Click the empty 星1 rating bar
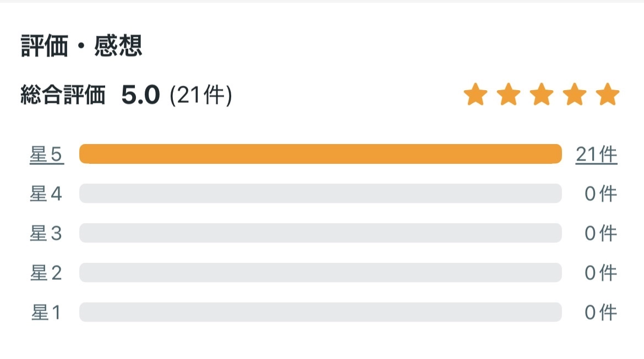Viewport: 644px width, 359px height. 320,312
